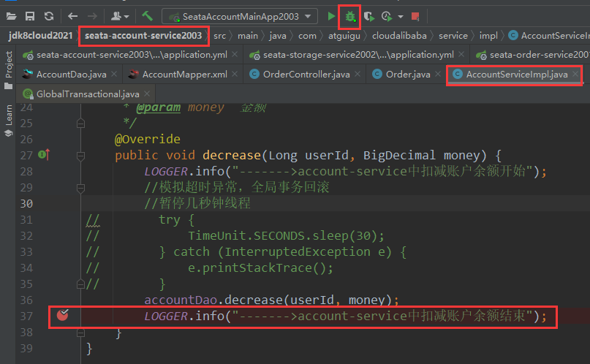Image resolution: width=590 pixels, height=364 pixels.
Task: Collapse the Javadoc comment fold on line 25
Action: pyautogui.click(x=80, y=124)
